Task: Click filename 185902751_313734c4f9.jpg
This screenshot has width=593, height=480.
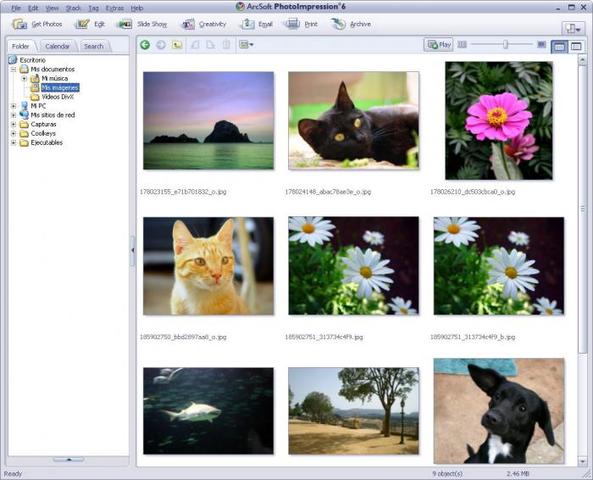Action: [x=324, y=337]
